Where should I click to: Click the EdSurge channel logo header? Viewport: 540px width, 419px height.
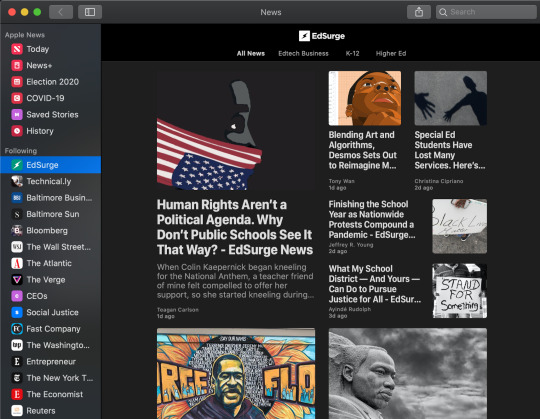(x=322, y=36)
